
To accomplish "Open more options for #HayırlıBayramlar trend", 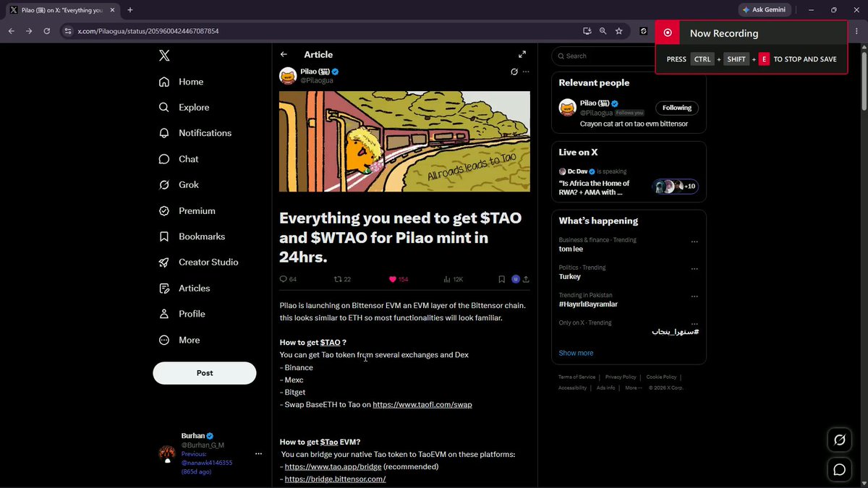I will (694, 296).
